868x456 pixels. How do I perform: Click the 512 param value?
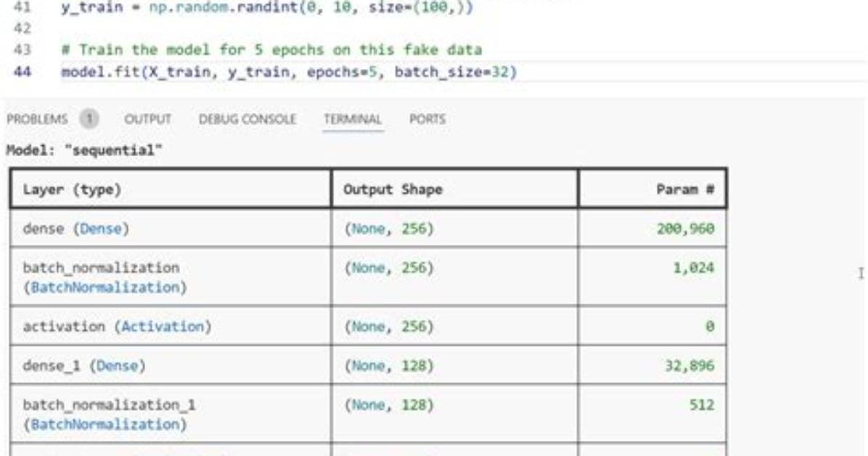(x=702, y=404)
